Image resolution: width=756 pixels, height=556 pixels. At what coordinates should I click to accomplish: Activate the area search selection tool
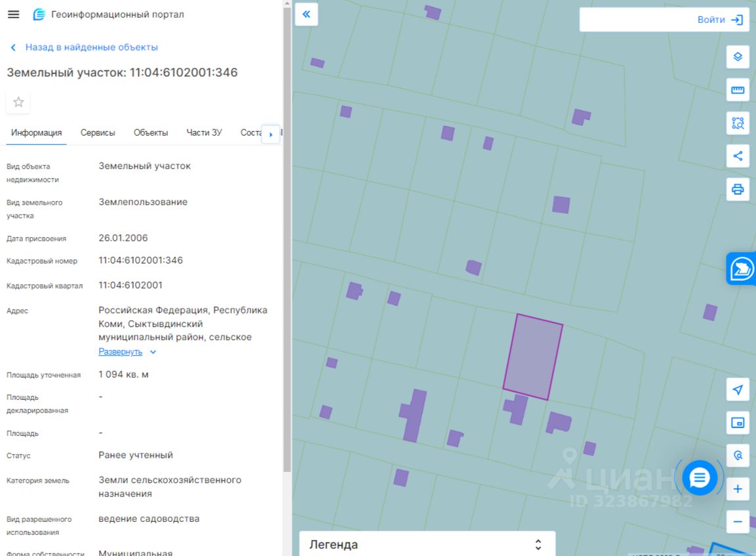tap(738, 123)
